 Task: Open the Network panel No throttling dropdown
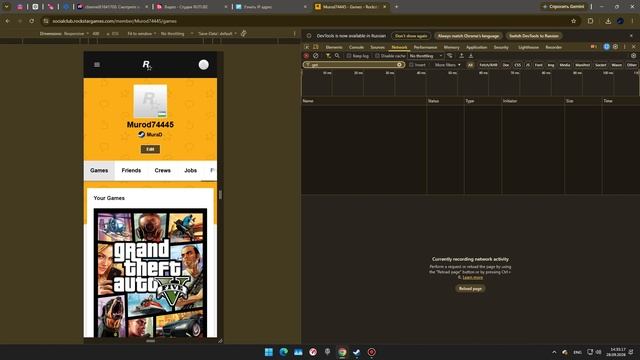click(x=426, y=56)
